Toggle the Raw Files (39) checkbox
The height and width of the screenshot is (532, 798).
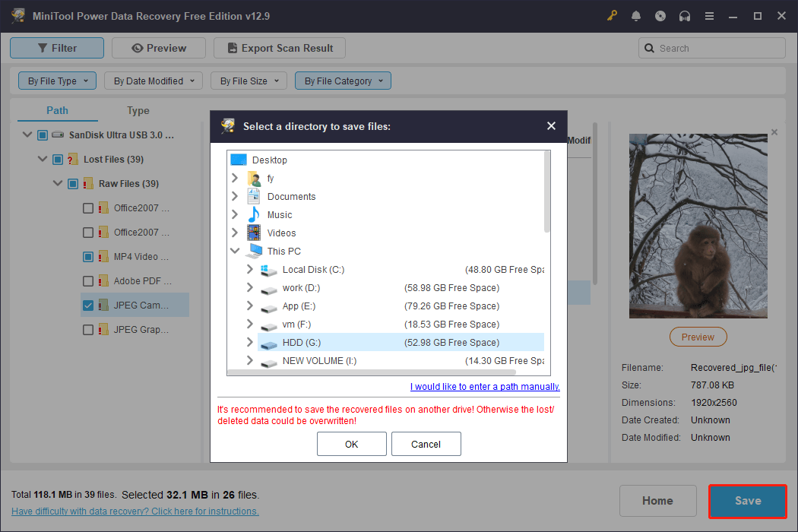coord(73,184)
